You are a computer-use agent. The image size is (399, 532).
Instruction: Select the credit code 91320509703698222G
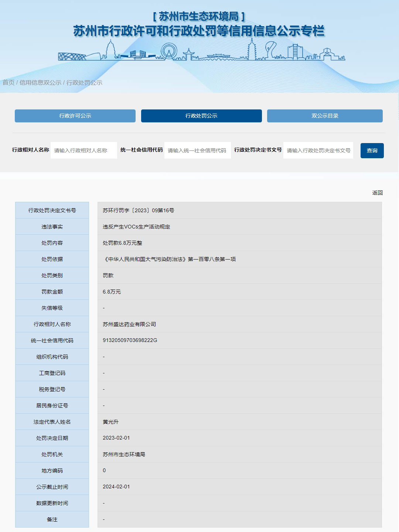pos(130,340)
